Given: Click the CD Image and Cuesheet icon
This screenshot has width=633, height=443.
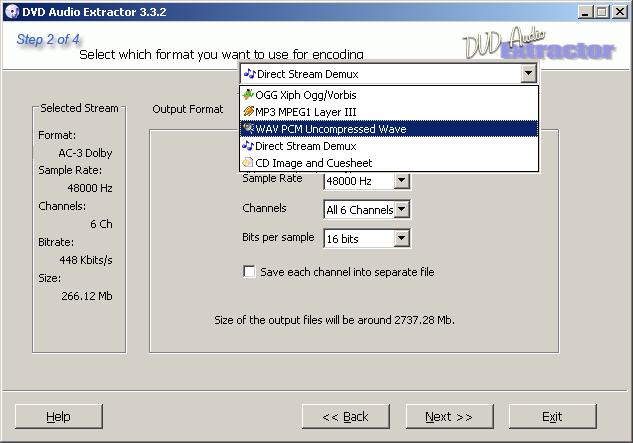Looking at the screenshot, I should (x=248, y=163).
